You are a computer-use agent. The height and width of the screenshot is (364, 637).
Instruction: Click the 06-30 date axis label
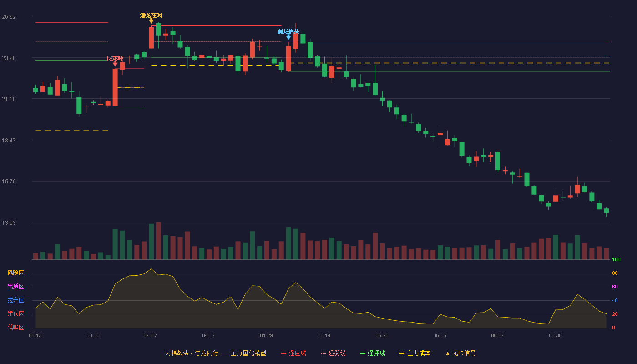(555, 335)
